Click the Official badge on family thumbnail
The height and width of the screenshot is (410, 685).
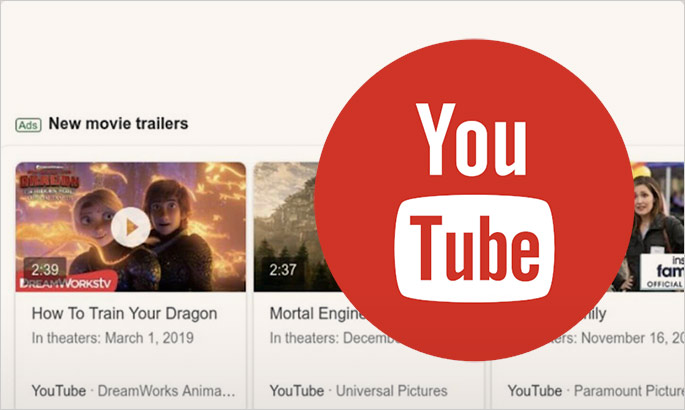(664, 284)
